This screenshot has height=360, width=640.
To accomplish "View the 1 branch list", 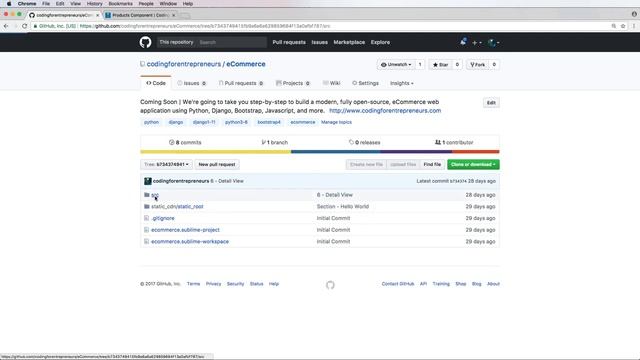I will 275,142.
